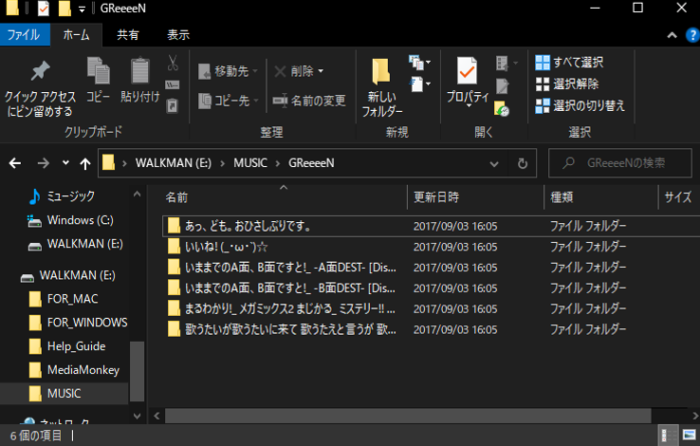Click the history icon with green clock
This screenshot has height=446, width=700.
(502, 108)
